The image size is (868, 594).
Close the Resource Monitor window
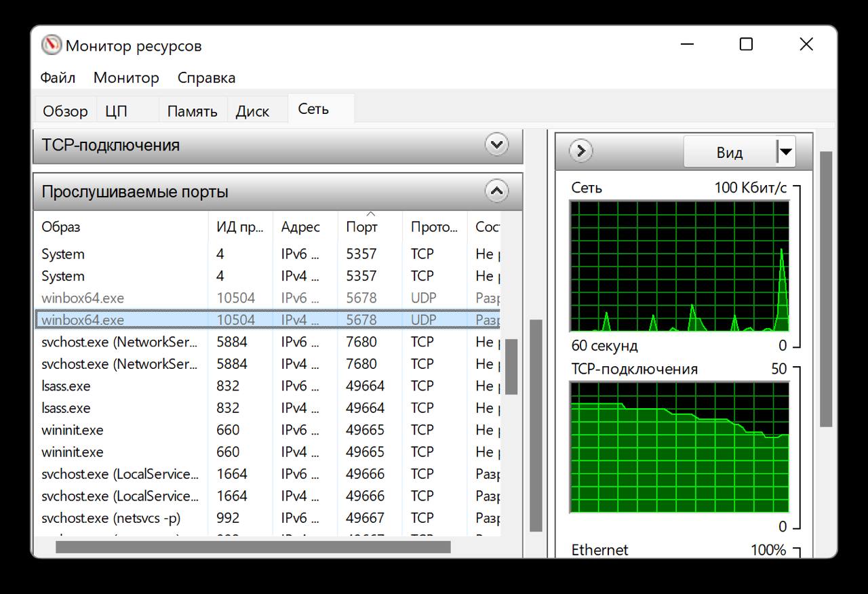pyautogui.click(x=806, y=45)
